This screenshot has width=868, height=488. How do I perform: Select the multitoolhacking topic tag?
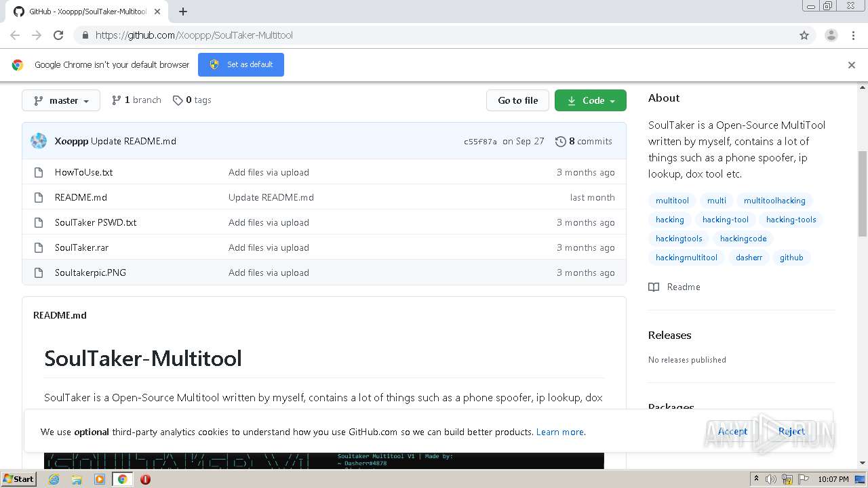coord(774,201)
